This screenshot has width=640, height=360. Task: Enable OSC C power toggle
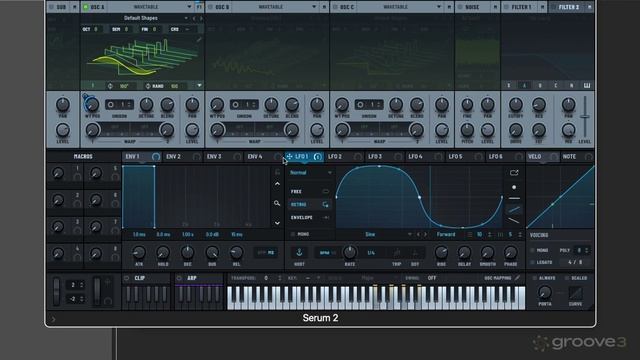pos(336,7)
